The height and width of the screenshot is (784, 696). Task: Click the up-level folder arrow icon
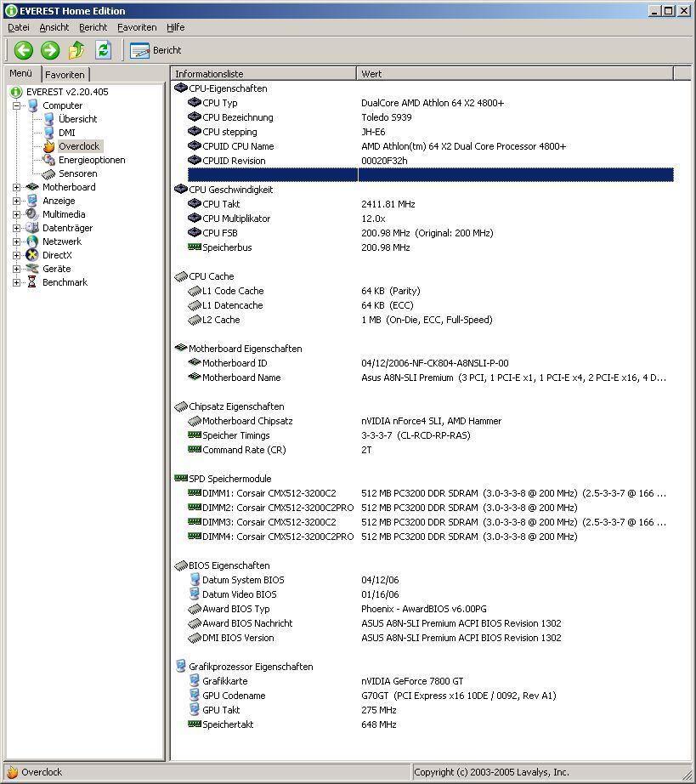tap(76, 50)
